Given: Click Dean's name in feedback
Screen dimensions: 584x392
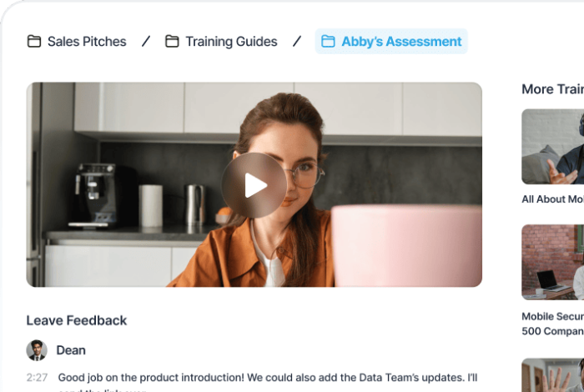Looking at the screenshot, I should [x=71, y=350].
